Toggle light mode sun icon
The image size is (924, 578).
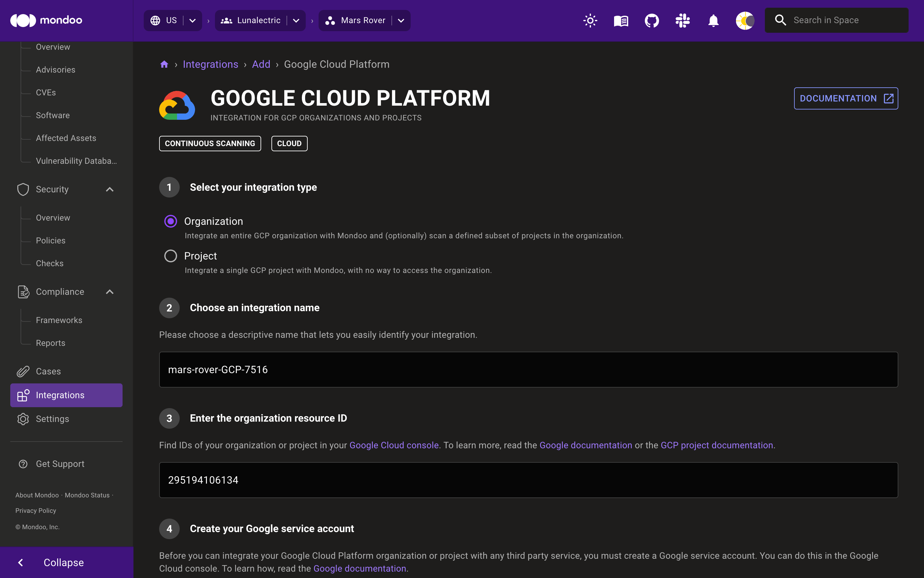590,20
